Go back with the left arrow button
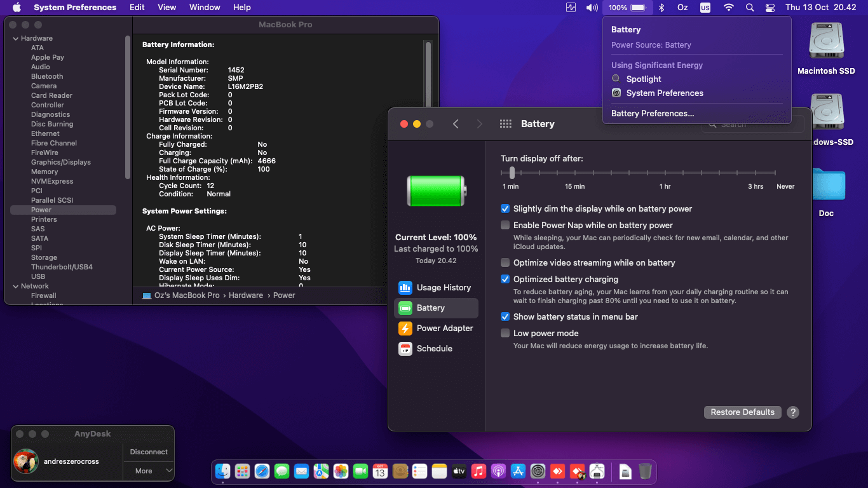 (456, 124)
